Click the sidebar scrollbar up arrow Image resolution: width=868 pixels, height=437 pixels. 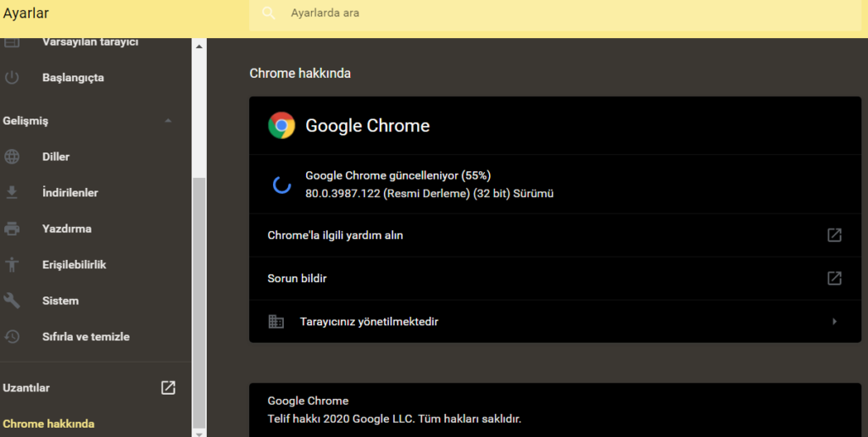pyautogui.click(x=199, y=47)
